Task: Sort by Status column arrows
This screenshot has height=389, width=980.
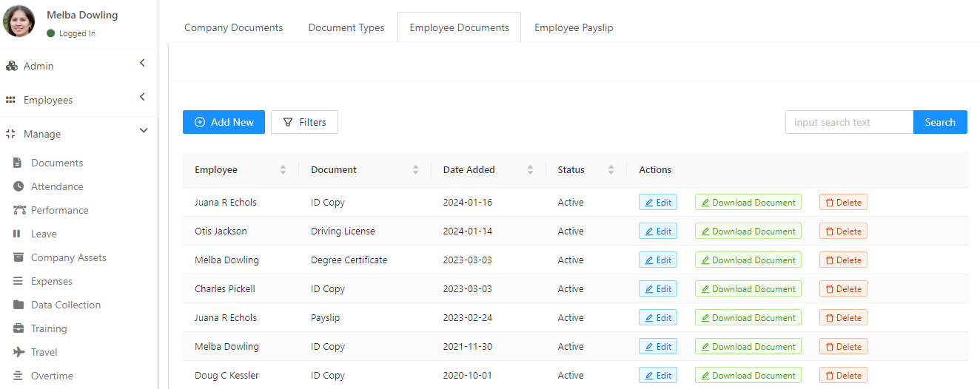Action: point(611,169)
